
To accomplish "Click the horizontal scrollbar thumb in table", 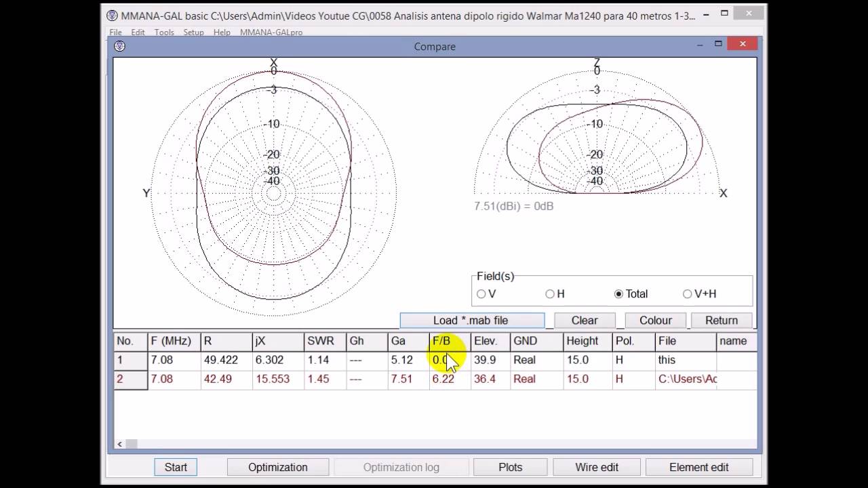I will pyautogui.click(x=132, y=444).
